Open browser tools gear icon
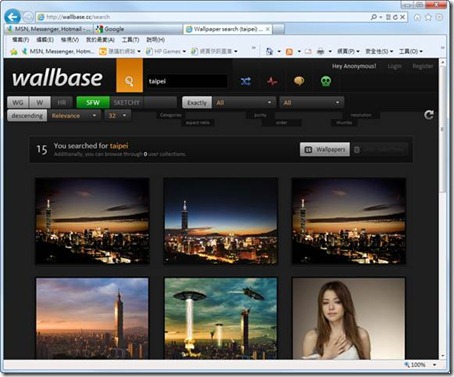Screen dimensions: 454x377 pyautogui.click(x=439, y=17)
